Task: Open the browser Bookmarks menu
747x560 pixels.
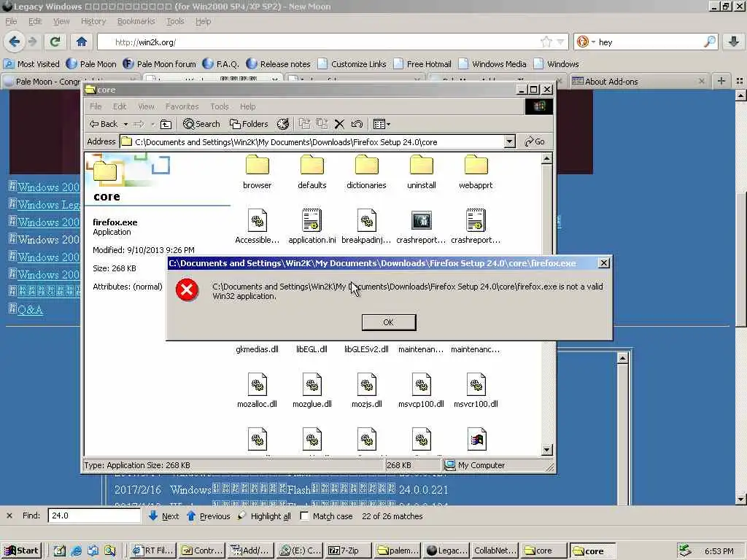Action: (136, 21)
